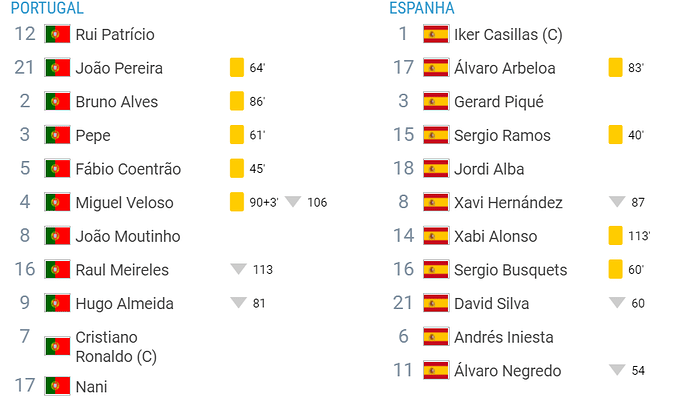Viewport: 690px width, 410px height.
Task: Select Gerard Piqué in the Spain lineup
Action: tap(499, 102)
